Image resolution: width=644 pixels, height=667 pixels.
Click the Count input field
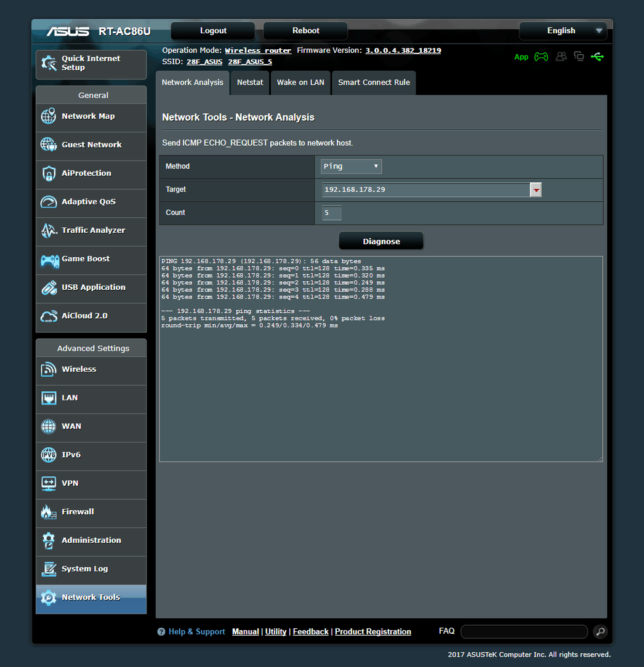(332, 213)
